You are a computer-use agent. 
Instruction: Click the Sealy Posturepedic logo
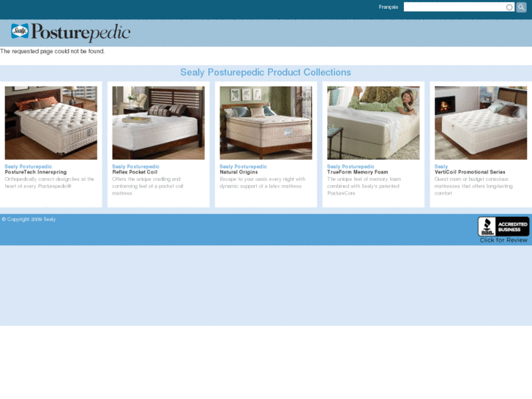[70, 33]
